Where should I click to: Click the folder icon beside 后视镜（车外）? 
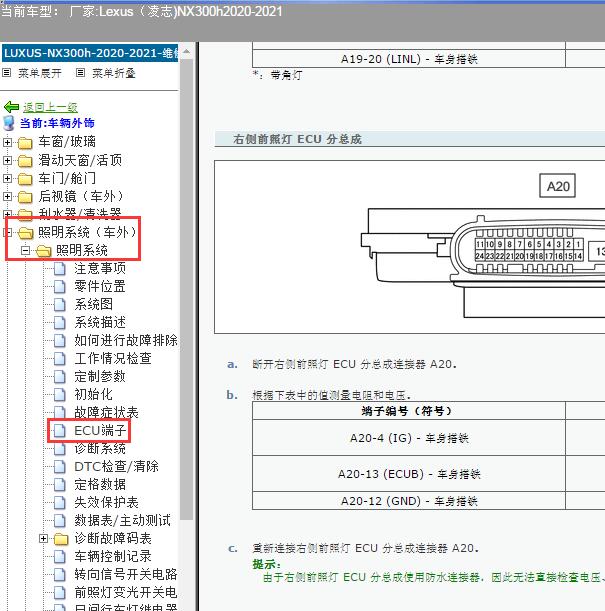pos(25,197)
